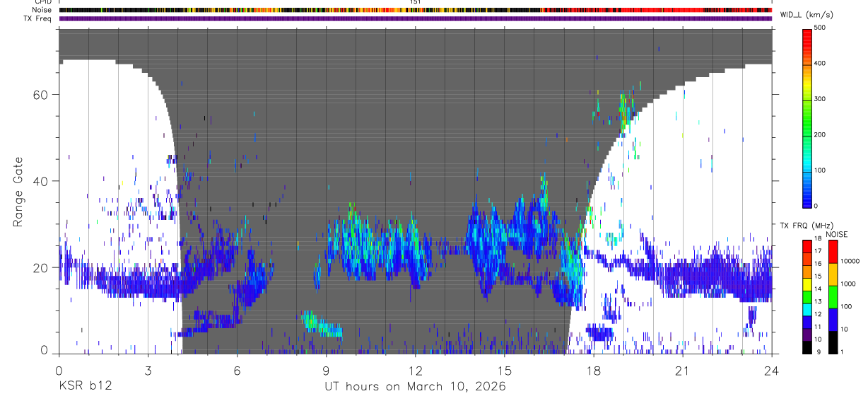Select the yellow 14–15 MHz TX FRQ swatch
Image resolution: width=868 pixels, height=401 pixels.
(807, 284)
